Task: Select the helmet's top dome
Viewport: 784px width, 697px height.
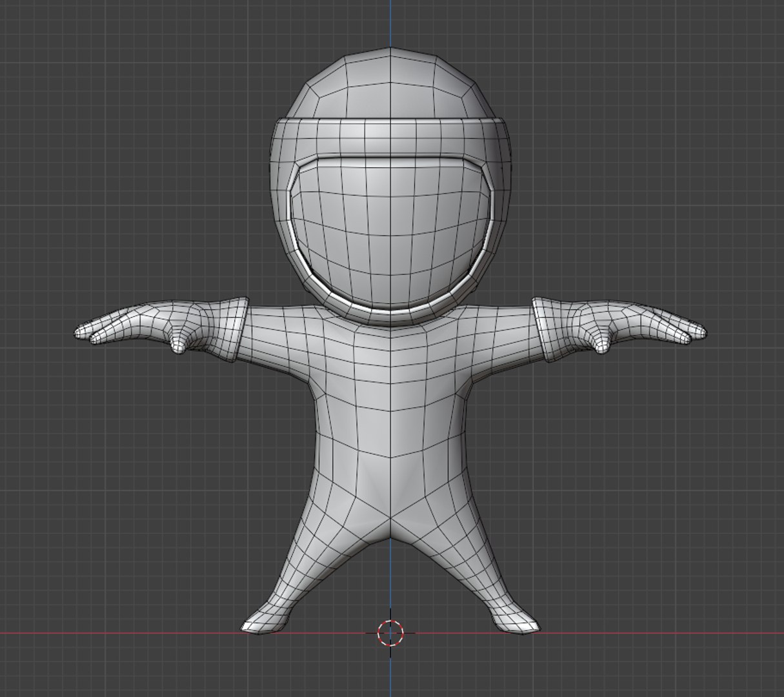Action: tap(390, 84)
